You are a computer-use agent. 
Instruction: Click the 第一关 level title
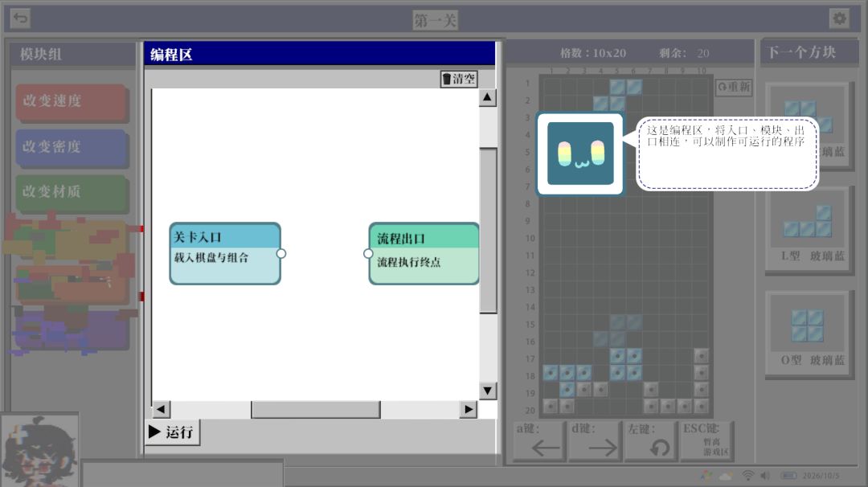pyautogui.click(x=435, y=20)
